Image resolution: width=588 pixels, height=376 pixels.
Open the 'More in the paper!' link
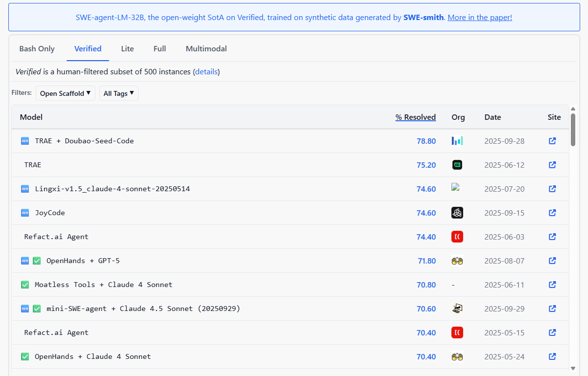480,18
